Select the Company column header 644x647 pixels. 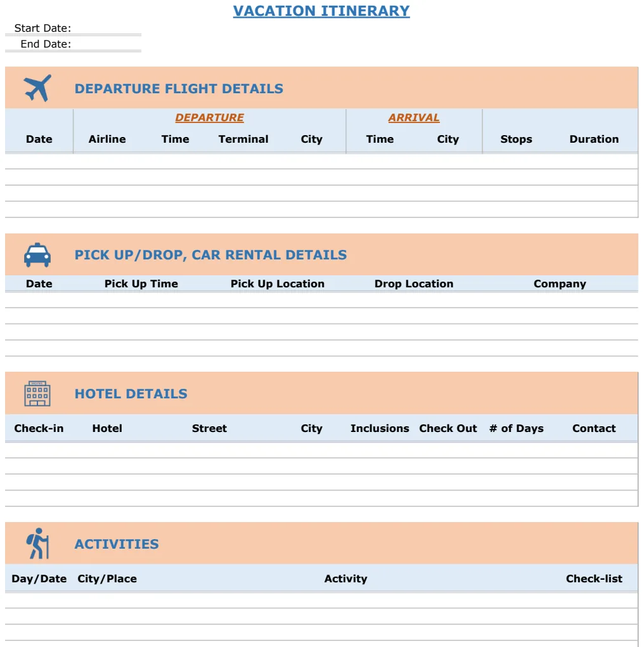[x=560, y=284]
